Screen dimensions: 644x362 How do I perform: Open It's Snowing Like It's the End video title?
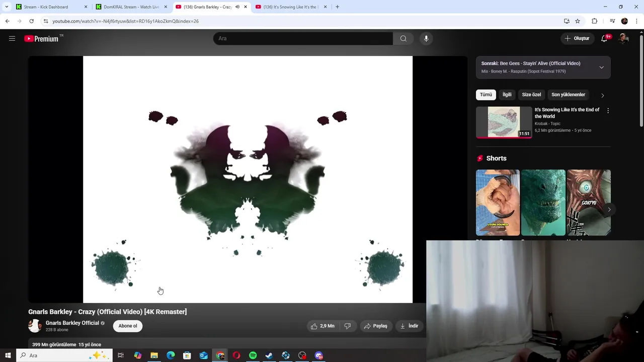(x=567, y=113)
